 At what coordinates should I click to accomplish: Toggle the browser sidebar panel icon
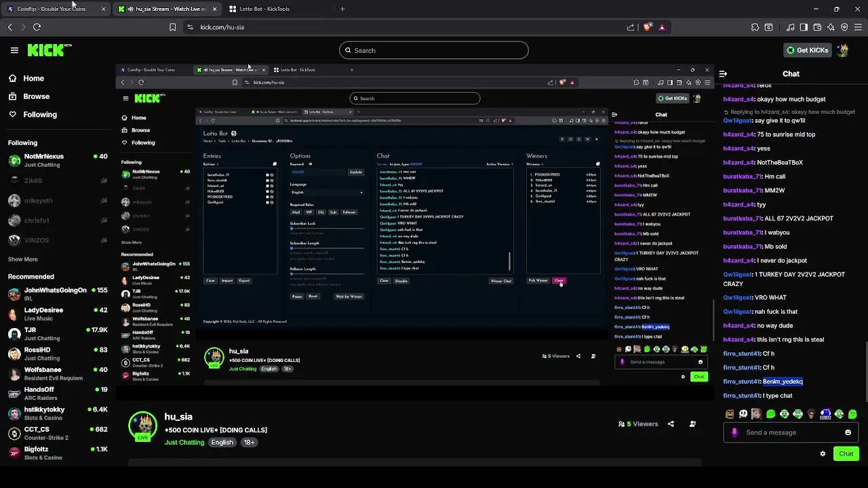click(x=804, y=27)
